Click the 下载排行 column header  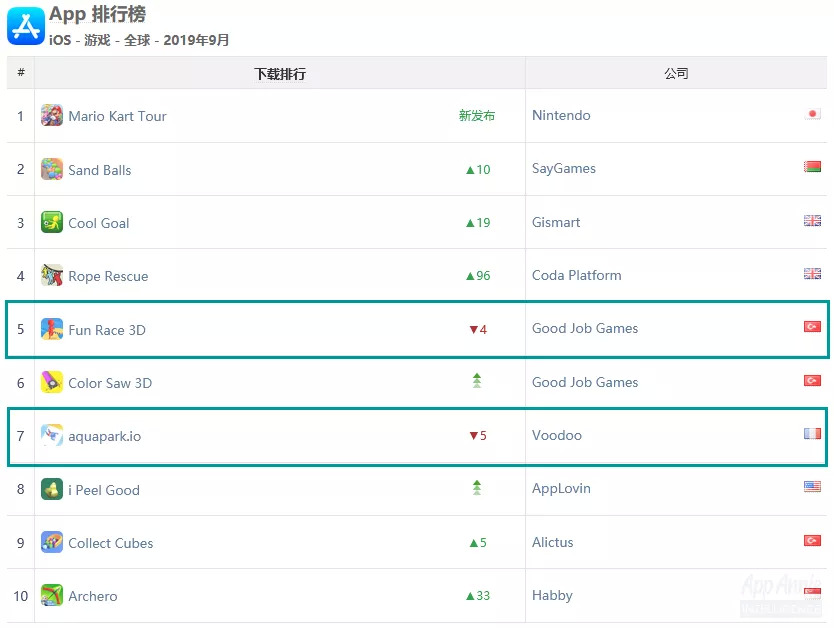[280, 74]
